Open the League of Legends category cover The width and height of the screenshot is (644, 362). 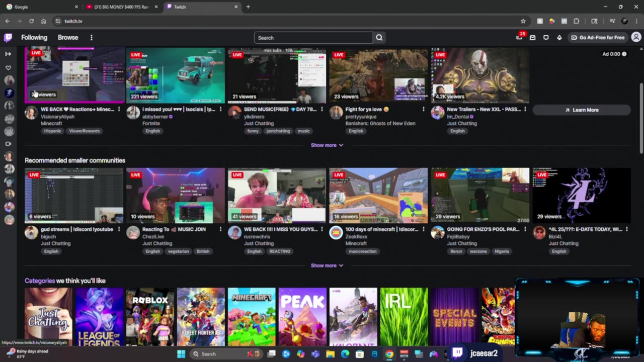(x=99, y=317)
